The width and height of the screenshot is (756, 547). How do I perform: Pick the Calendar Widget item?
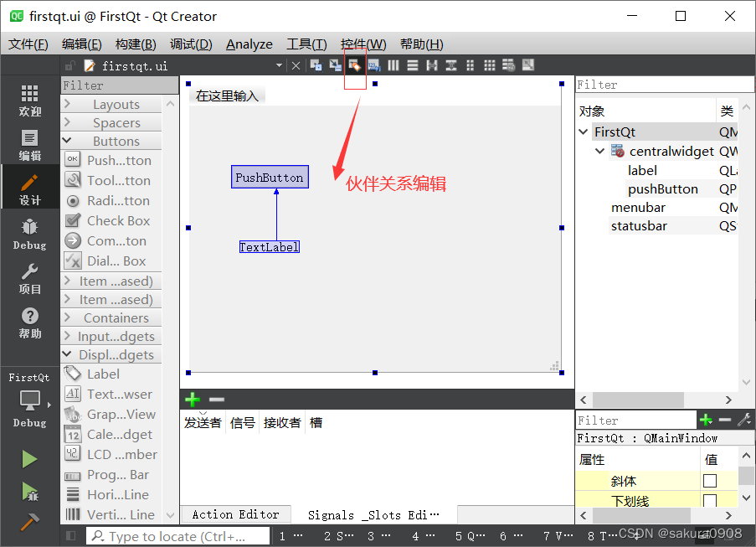coord(112,435)
